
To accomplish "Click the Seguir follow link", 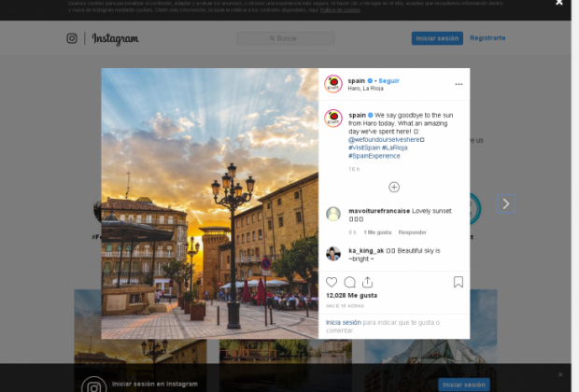I will coord(387,80).
